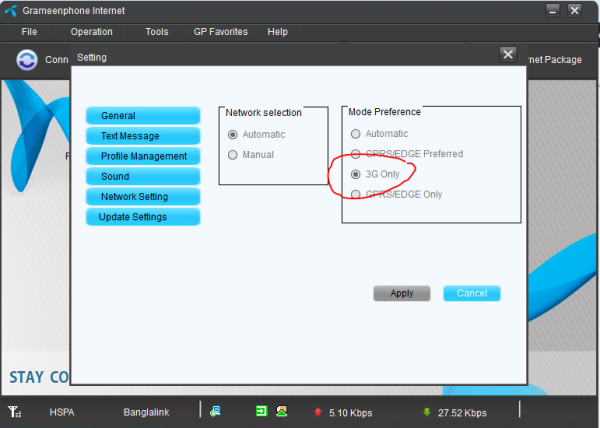
Task: Click the Banglalink operator name
Action: [x=146, y=412]
